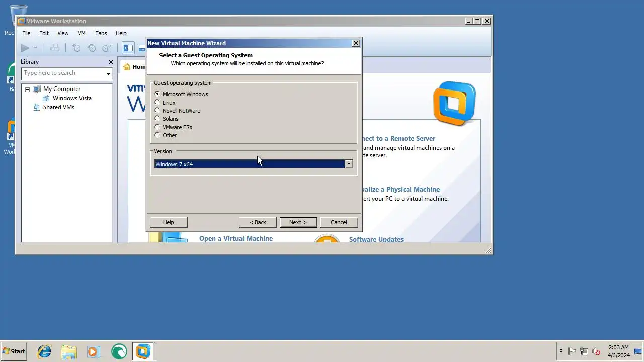This screenshot has width=644, height=362.
Task: Select Shared VMs tree item
Action: (59, 107)
